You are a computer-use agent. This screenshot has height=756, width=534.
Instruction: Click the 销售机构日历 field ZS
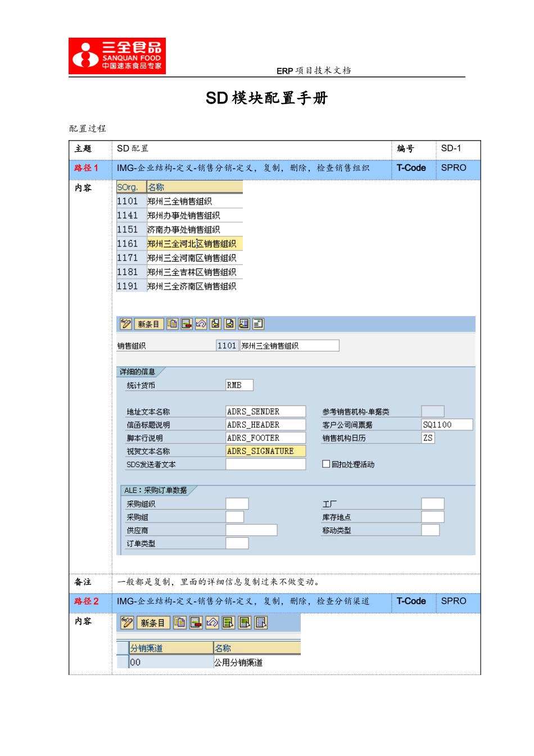428,438
